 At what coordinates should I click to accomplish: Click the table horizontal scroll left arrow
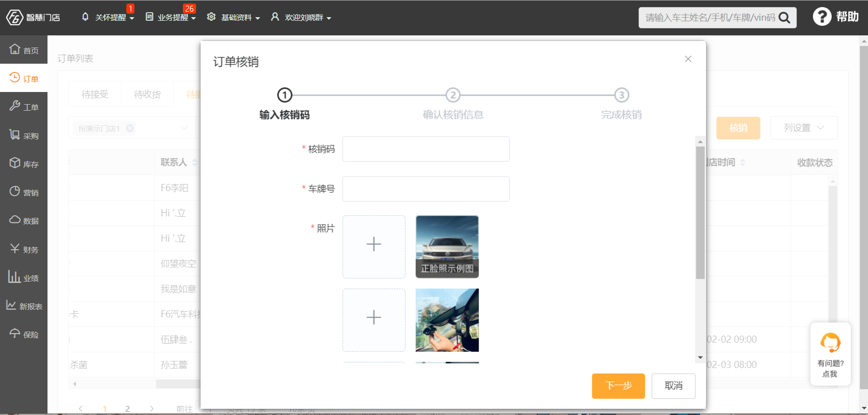coord(75,384)
